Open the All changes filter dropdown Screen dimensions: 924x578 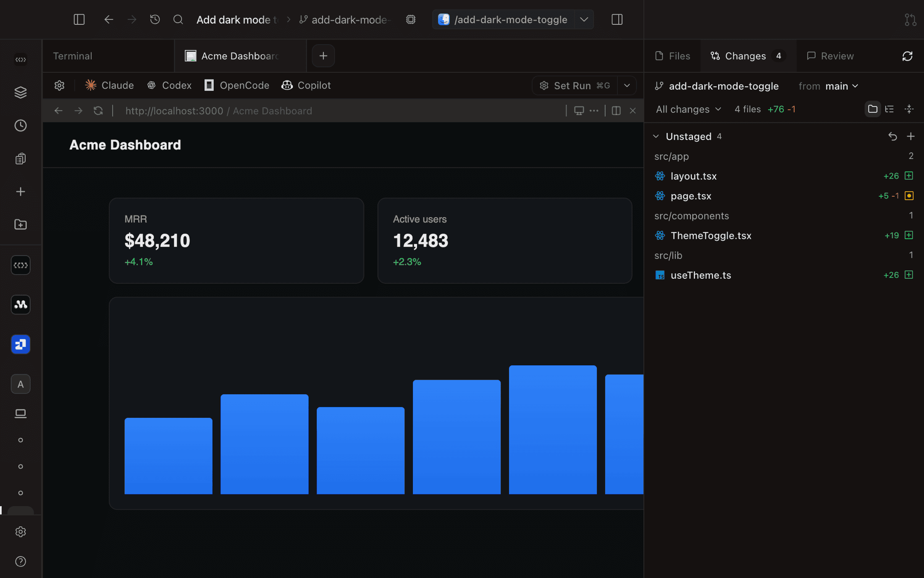pyautogui.click(x=689, y=109)
